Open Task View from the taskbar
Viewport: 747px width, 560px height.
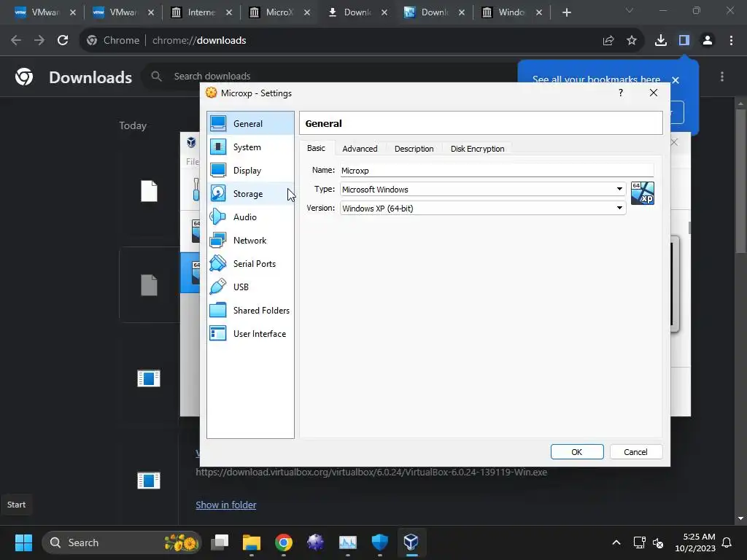point(220,542)
